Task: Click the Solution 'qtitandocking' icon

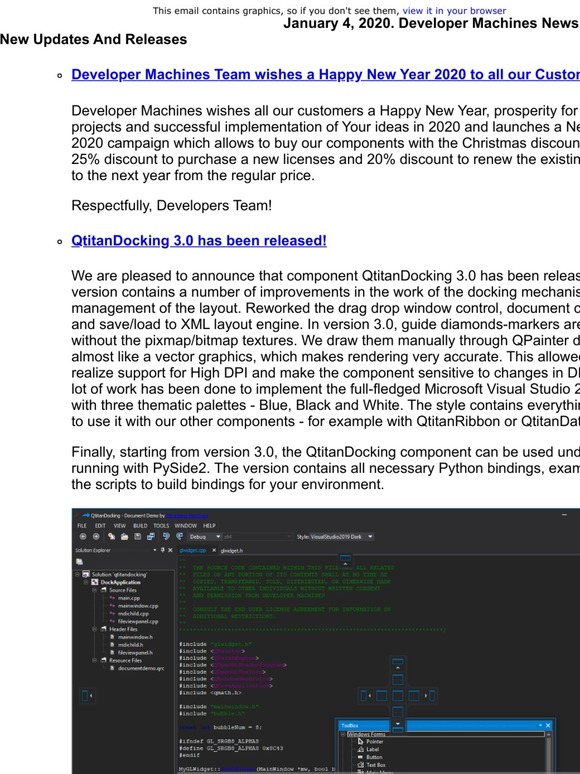Action: coord(86,575)
